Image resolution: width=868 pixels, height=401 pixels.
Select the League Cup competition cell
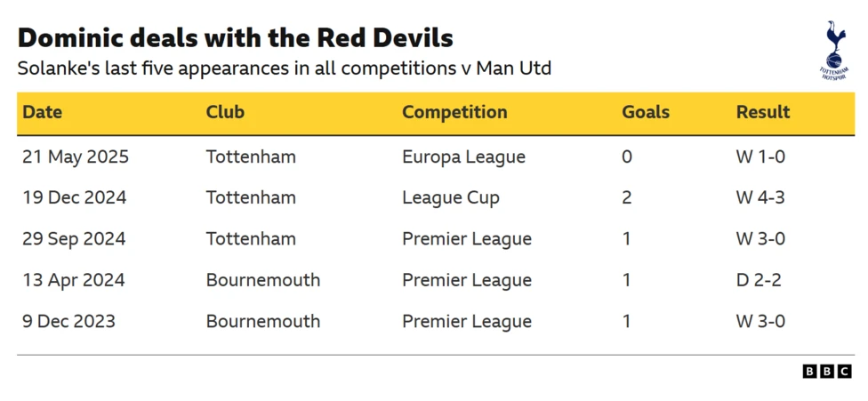[450, 198]
